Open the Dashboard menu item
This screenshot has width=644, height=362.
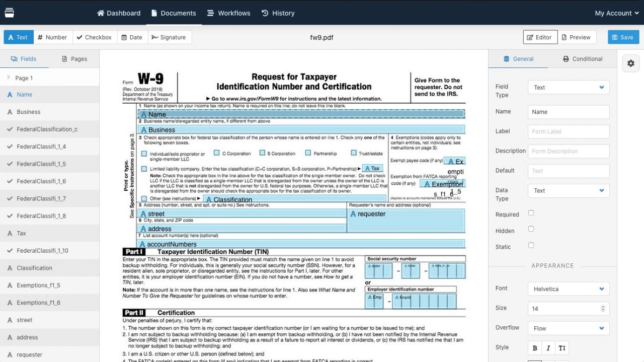(x=119, y=13)
